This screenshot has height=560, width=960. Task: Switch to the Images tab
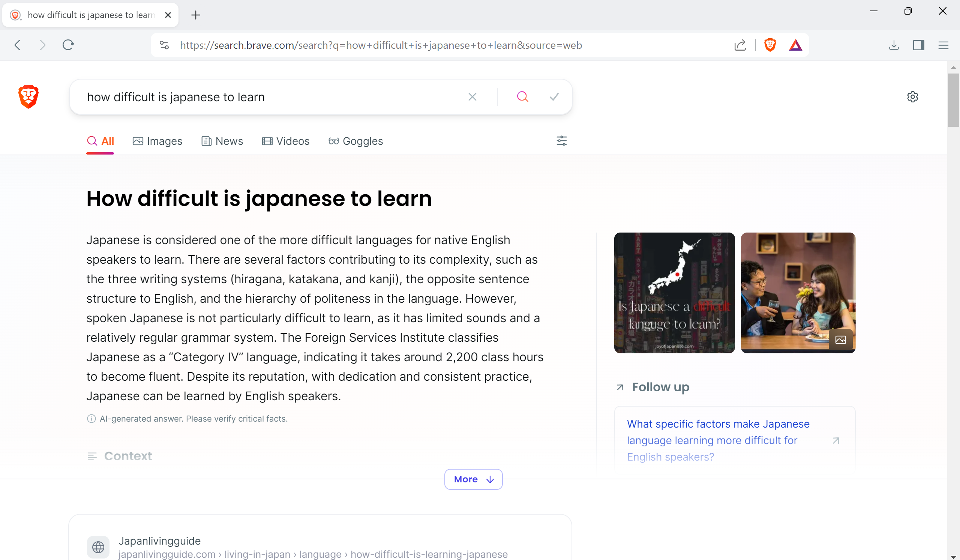click(158, 141)
